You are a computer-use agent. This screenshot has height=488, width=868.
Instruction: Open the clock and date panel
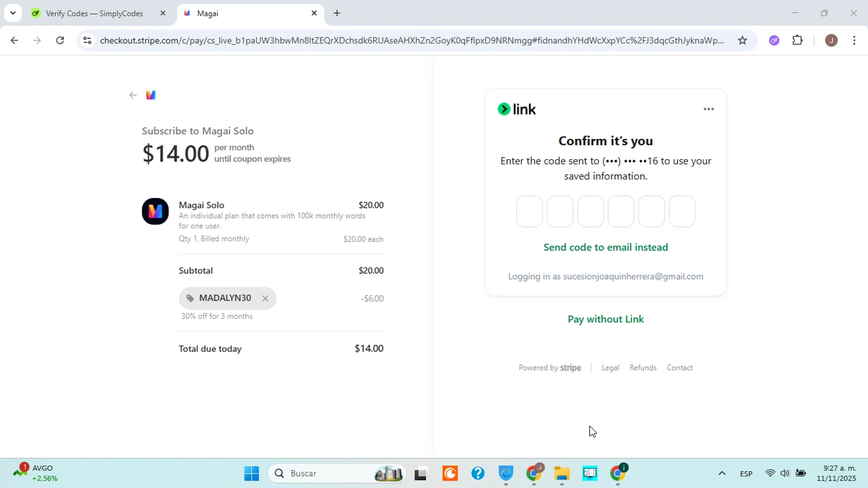pos(836,474)
